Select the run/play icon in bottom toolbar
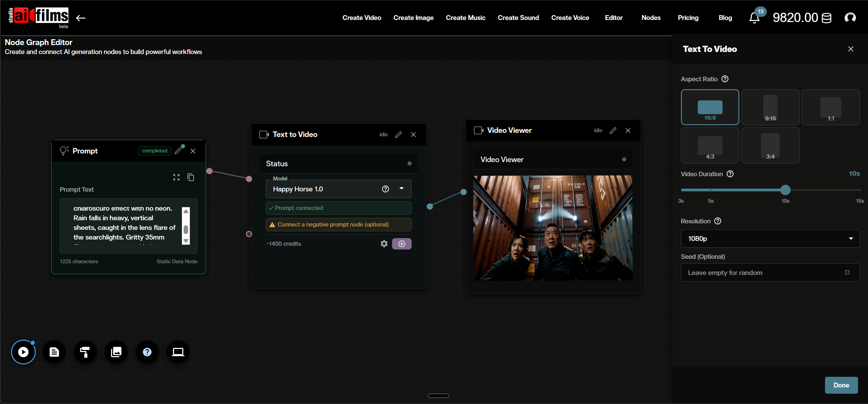This screenshot has width=868, height=404. (x=23, y=352)
